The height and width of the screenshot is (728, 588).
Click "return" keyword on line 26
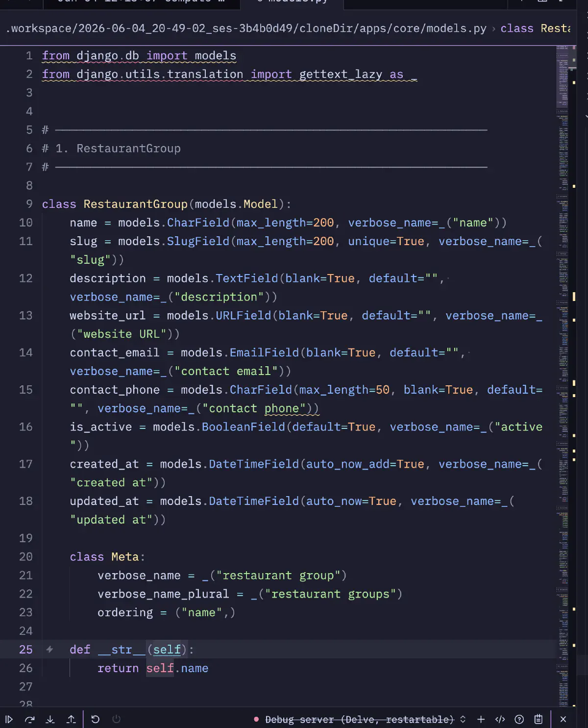pos(118,668)
